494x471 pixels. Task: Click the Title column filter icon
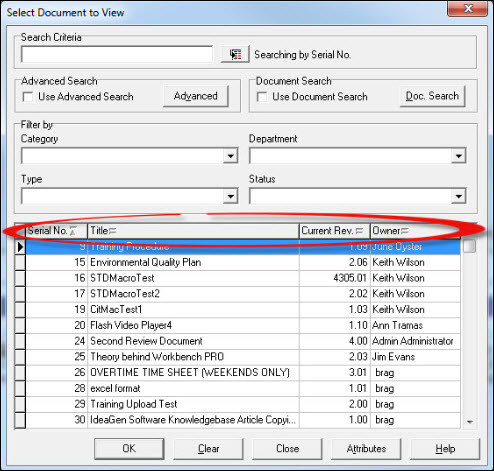112,231
